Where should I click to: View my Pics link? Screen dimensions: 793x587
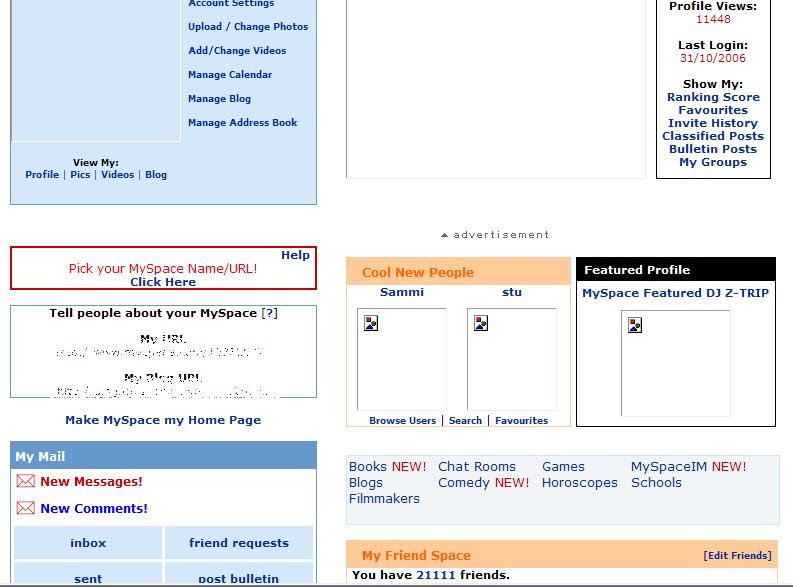[80, 174]
